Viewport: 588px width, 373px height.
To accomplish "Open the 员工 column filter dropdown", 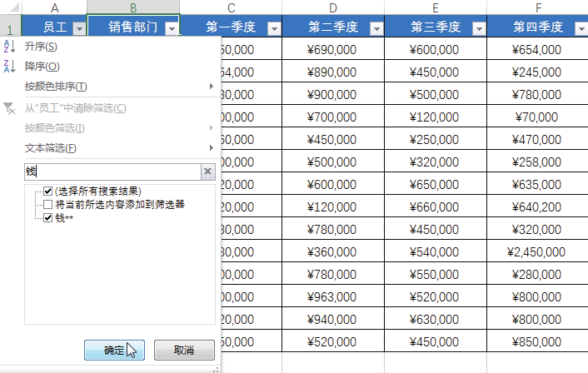I will (79, 28).
